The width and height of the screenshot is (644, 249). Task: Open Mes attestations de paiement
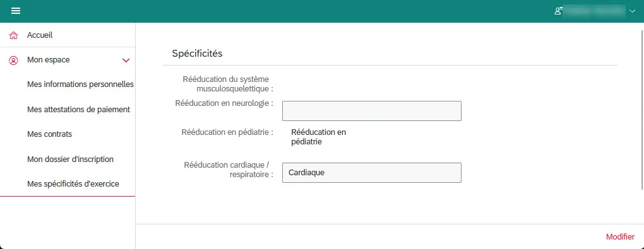coord(78,110)
